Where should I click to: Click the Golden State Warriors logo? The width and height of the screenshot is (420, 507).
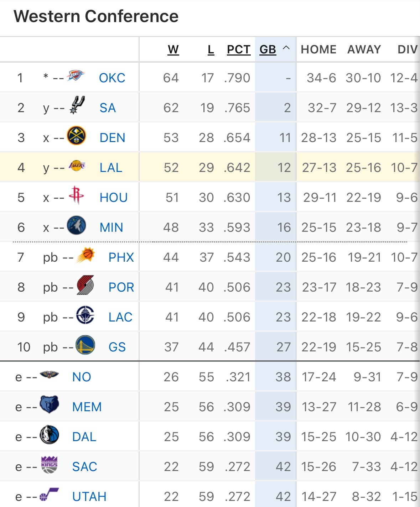click(x=85, y=345)
